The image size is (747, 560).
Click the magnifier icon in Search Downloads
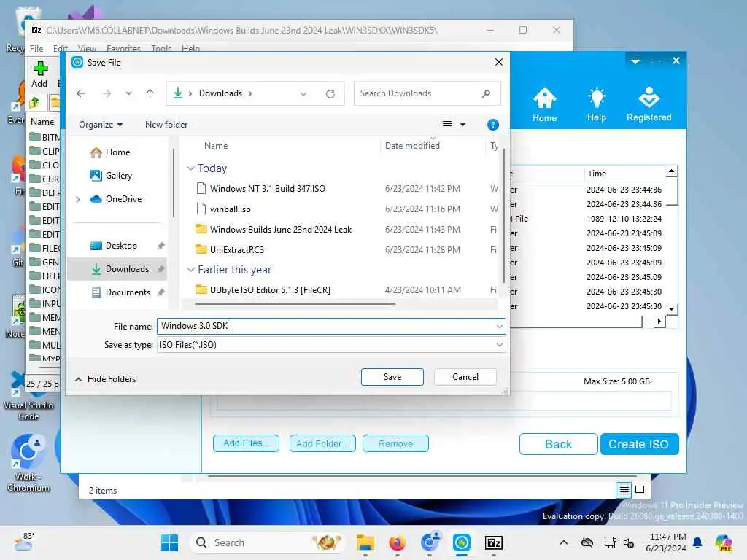(486, 93)
